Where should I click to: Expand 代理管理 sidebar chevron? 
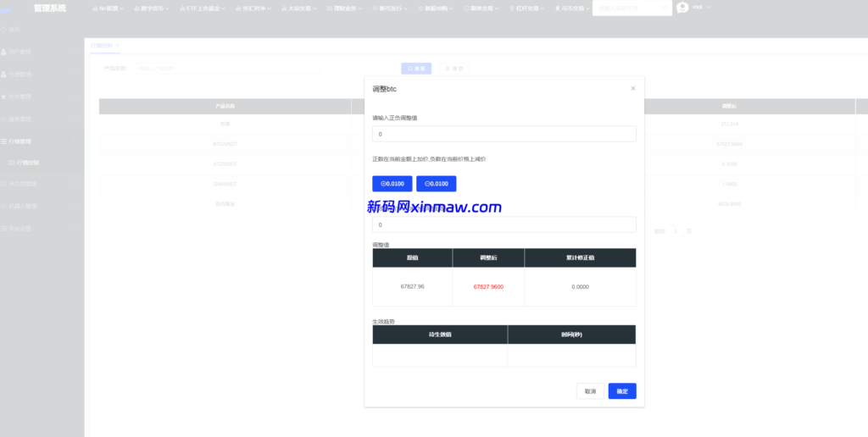pyautogui.click(x=75, y=75)
